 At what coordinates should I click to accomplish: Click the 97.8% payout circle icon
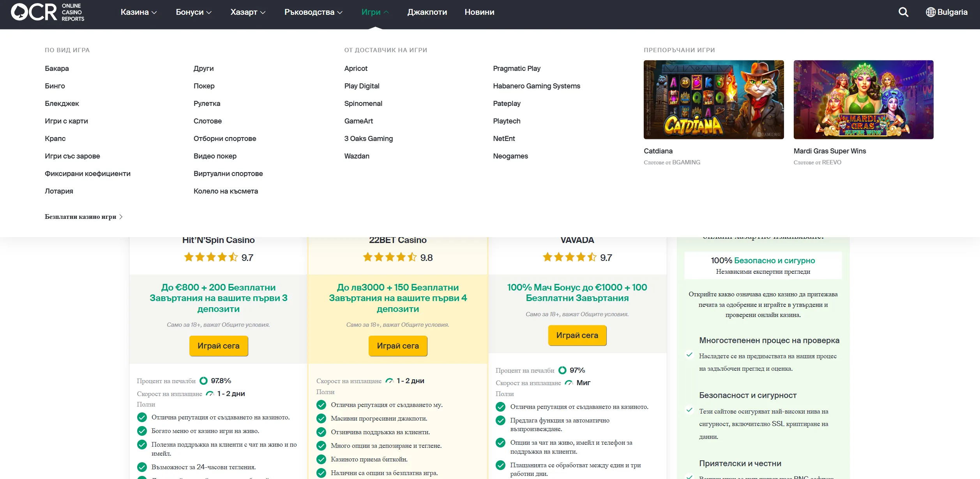pos(203,380)
